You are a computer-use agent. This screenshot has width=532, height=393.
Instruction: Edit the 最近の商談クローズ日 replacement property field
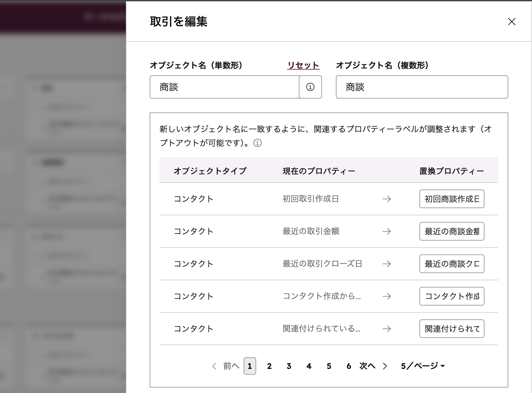coord(451,264)
